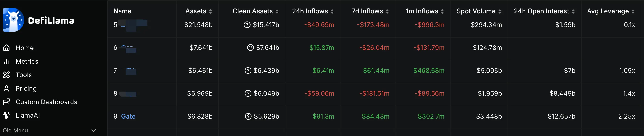
Task: Open the Custom Dashboards menu item
Action: pos(46,102)
